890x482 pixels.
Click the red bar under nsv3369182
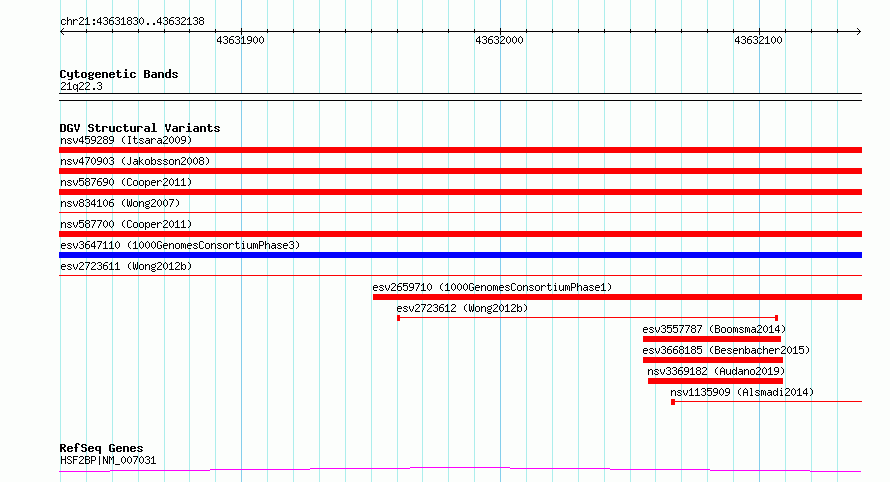tap(715, 381)
